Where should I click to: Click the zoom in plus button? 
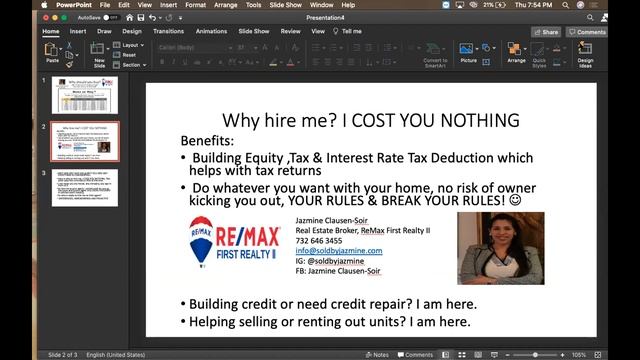(x=562, y=355)
